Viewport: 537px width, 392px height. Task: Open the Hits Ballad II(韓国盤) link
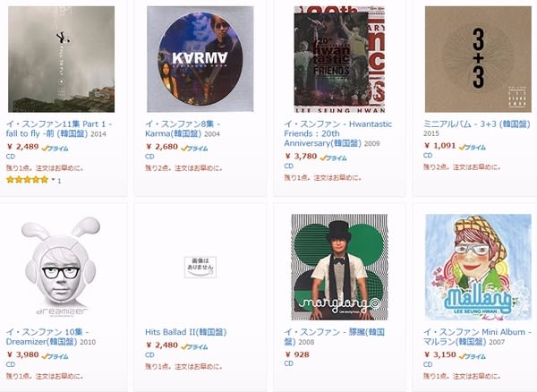[x=185, y=332]
